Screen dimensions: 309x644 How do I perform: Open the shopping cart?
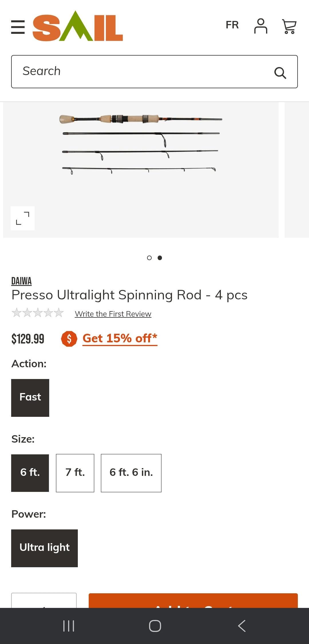289,26
